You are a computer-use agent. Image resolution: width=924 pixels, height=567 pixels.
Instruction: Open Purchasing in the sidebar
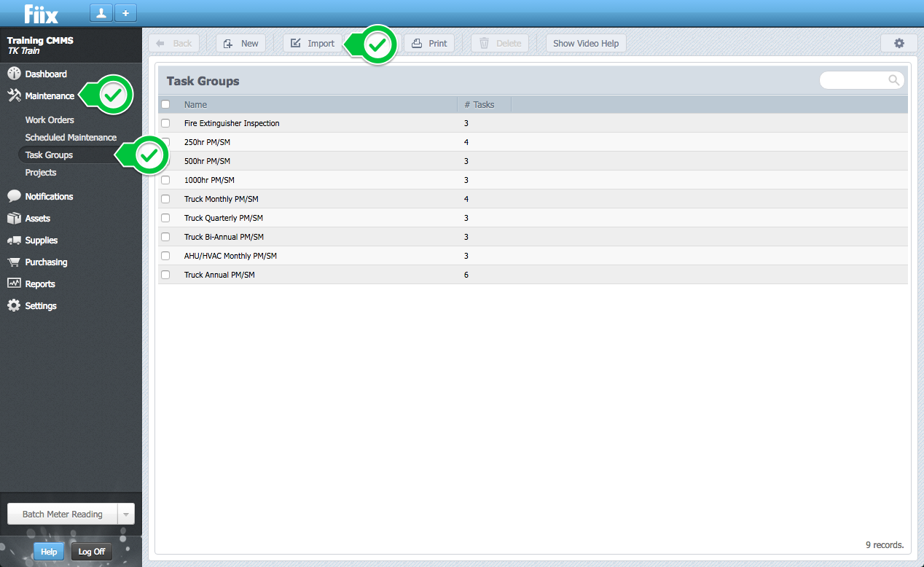tap(46, 262)
